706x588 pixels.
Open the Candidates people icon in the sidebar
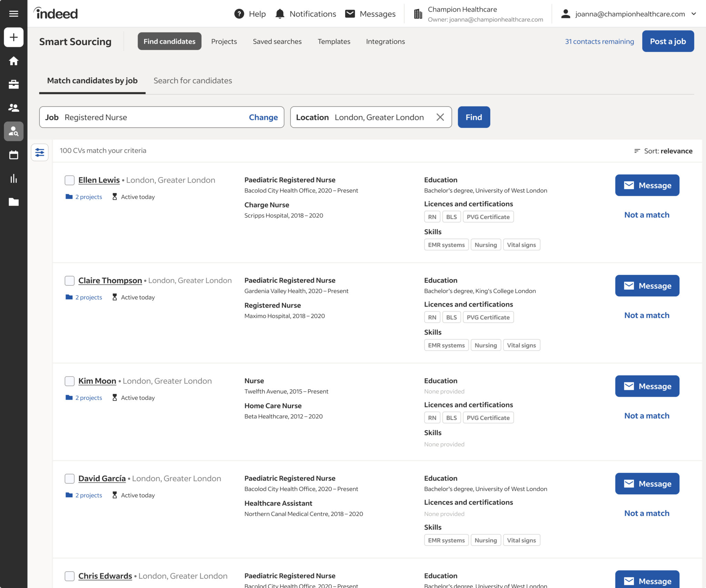point(14,107)
